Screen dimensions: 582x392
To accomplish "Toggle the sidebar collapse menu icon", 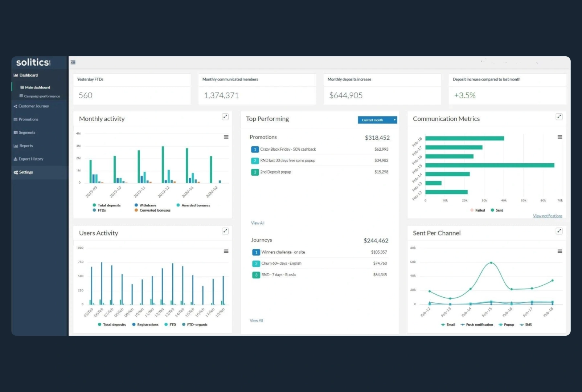I will 73,62.
